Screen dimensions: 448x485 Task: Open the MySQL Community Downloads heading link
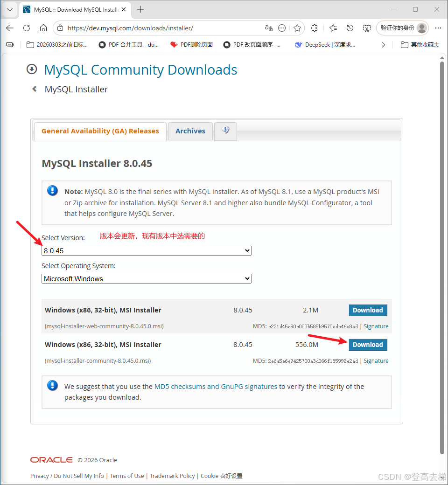coord(140,70)
